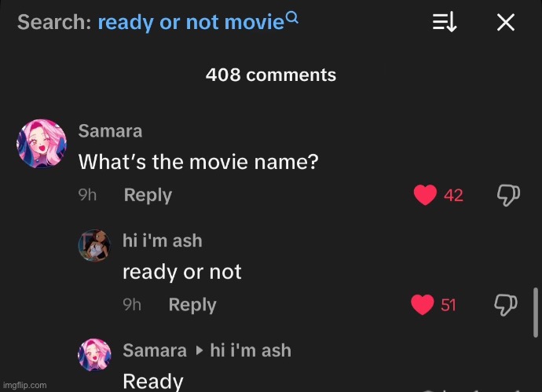
Task: Open the comment sort options icon
Action: [445, 23]
